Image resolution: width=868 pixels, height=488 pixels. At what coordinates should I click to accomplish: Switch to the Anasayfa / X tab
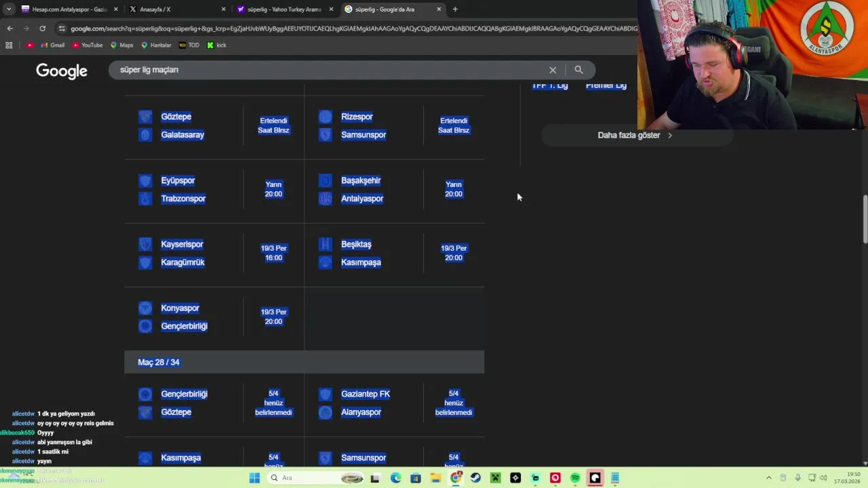(177, 9)
